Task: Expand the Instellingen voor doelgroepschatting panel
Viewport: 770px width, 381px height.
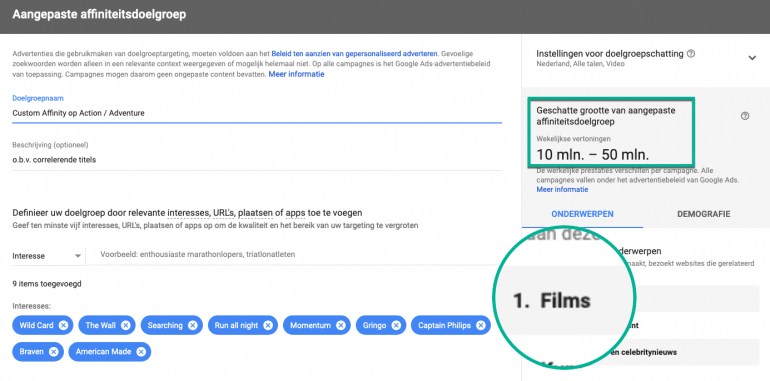Action: coord(752,58)
